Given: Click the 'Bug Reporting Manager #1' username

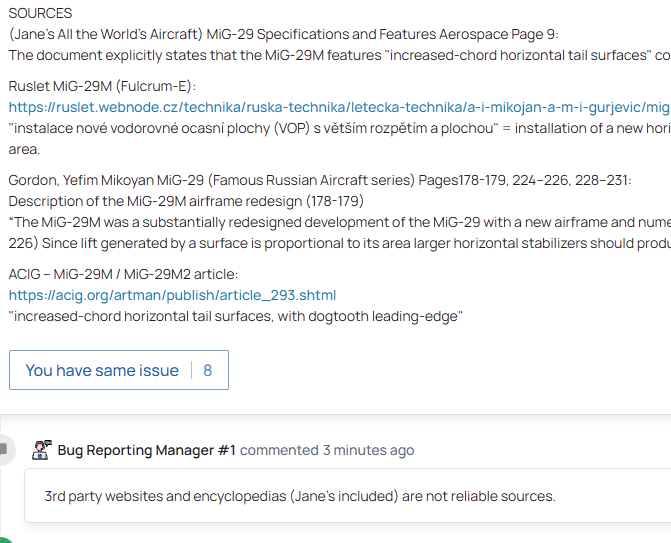Looking at the screenshot, I should [146, 450].
